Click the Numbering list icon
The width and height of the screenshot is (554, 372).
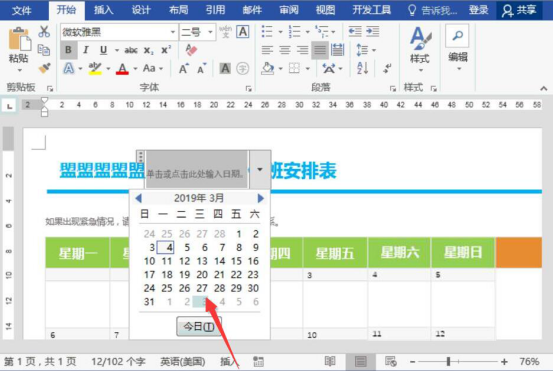coord(295,32)
